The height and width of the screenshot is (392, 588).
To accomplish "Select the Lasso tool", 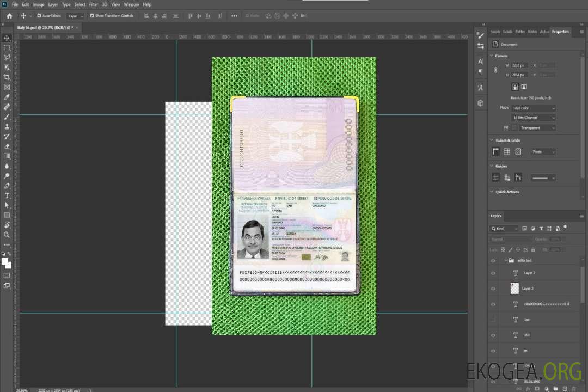I will [7, 57].
